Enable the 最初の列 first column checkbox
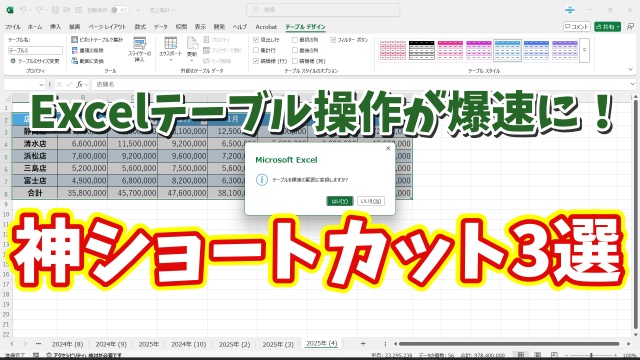 tap(295, 40)
